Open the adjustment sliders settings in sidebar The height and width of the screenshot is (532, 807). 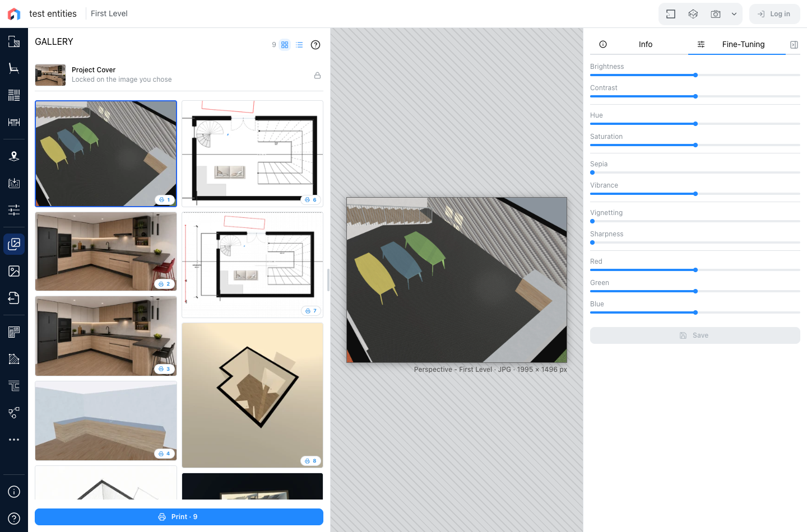tap(14, 210)
